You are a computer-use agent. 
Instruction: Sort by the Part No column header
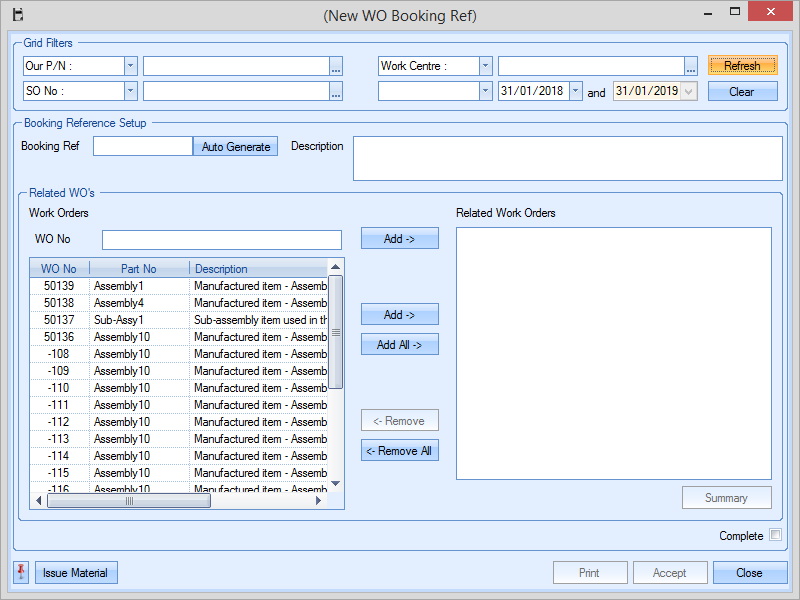pyautogui.click(x=139, y=269)
